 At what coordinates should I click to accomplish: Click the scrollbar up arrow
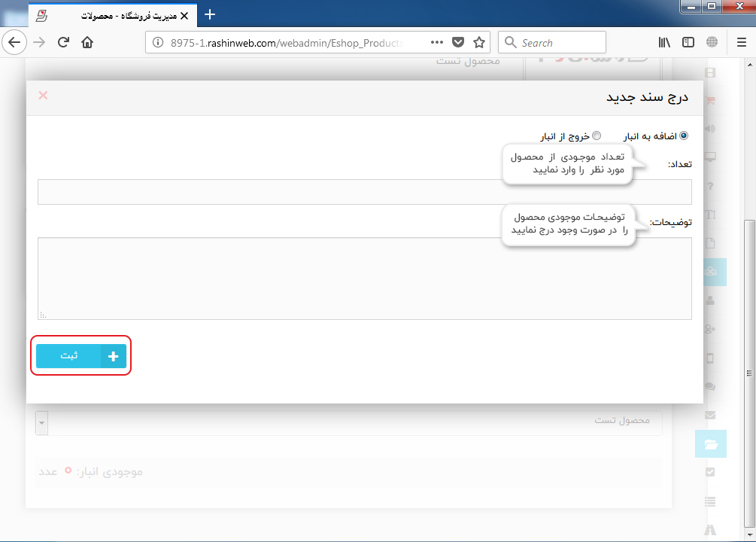(x=750, y=64)
